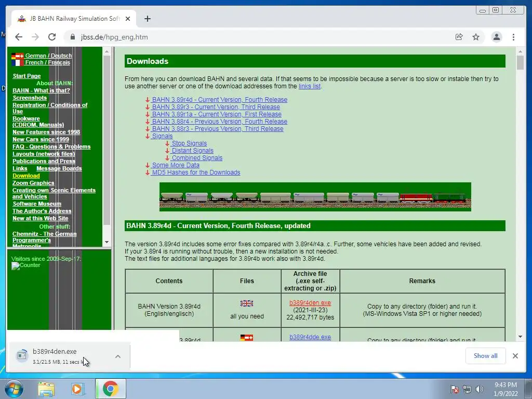Go back to previous page

click(x=19, y=37)
